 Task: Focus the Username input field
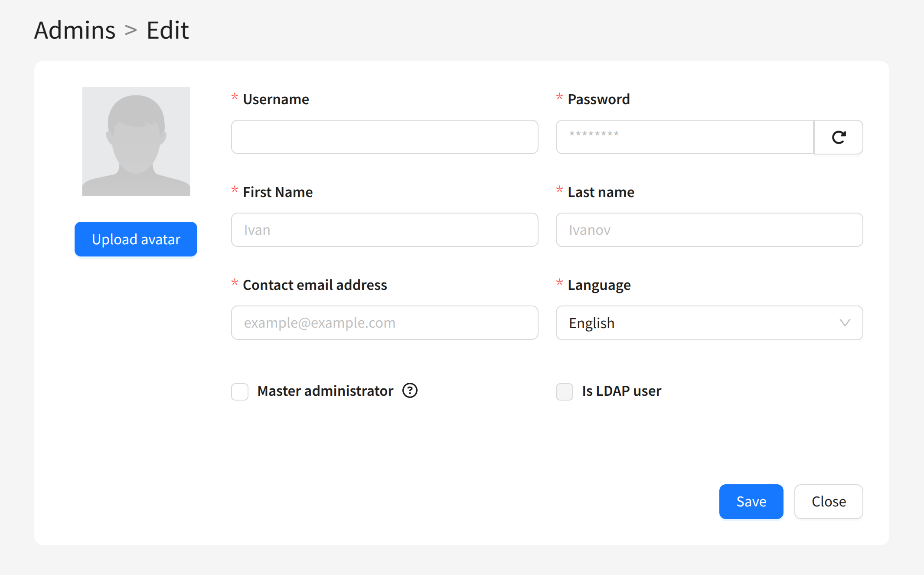385,137
